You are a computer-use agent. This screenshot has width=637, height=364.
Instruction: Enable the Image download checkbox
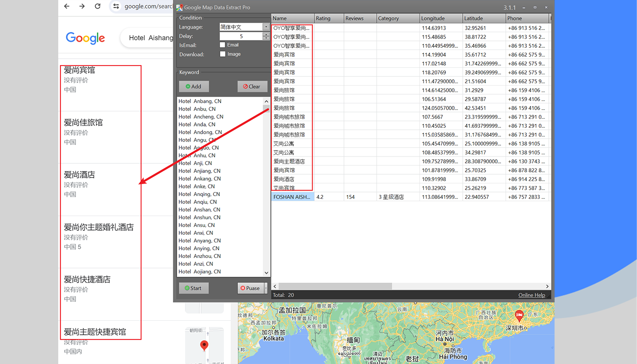tap(222, 54)
